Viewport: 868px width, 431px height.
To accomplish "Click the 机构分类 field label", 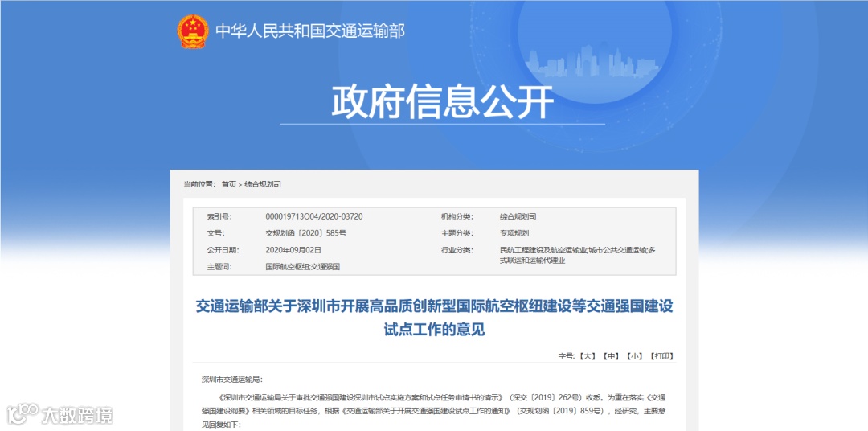I will (x=457, y=216).
